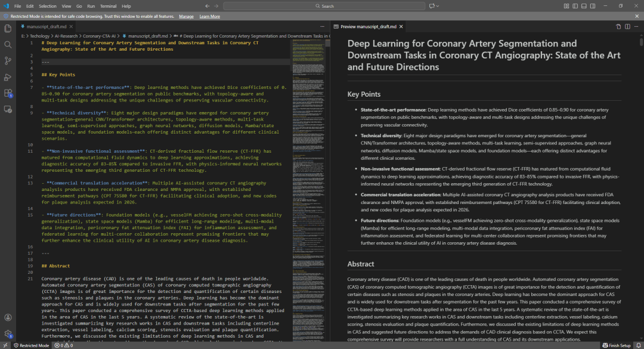Click the Manage link in Restricted Mode banner
644x349 pixels.
pyautogui.click(x=186, y=16)
